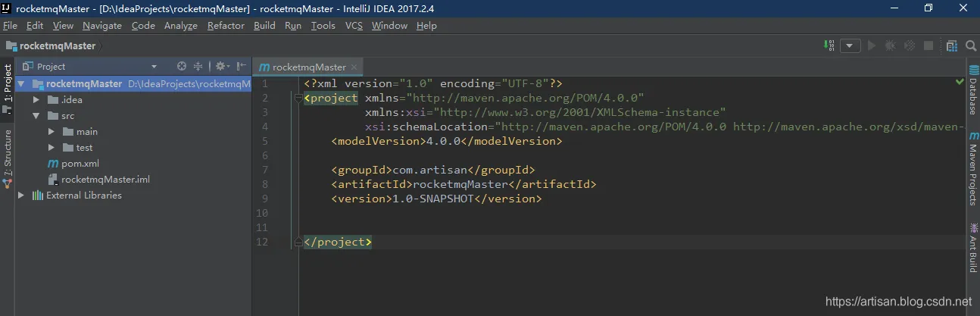The width and height of the screenshot is (980, 316).
Task: Select the rocketmqMaster editor tab
Action: (x=309, y=67)
